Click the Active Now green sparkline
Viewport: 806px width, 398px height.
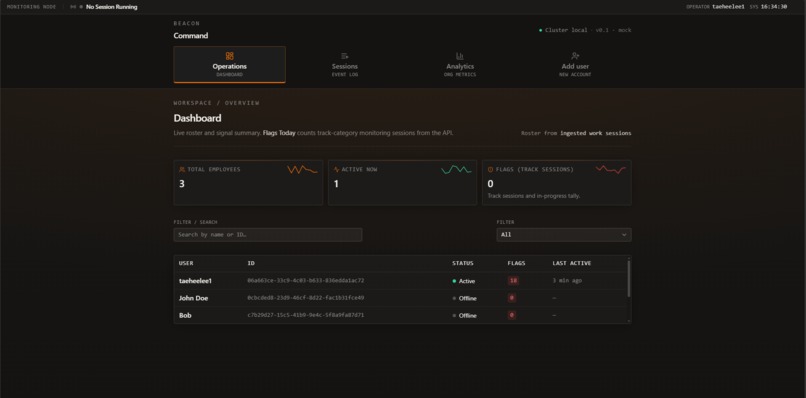pos(456,170)
